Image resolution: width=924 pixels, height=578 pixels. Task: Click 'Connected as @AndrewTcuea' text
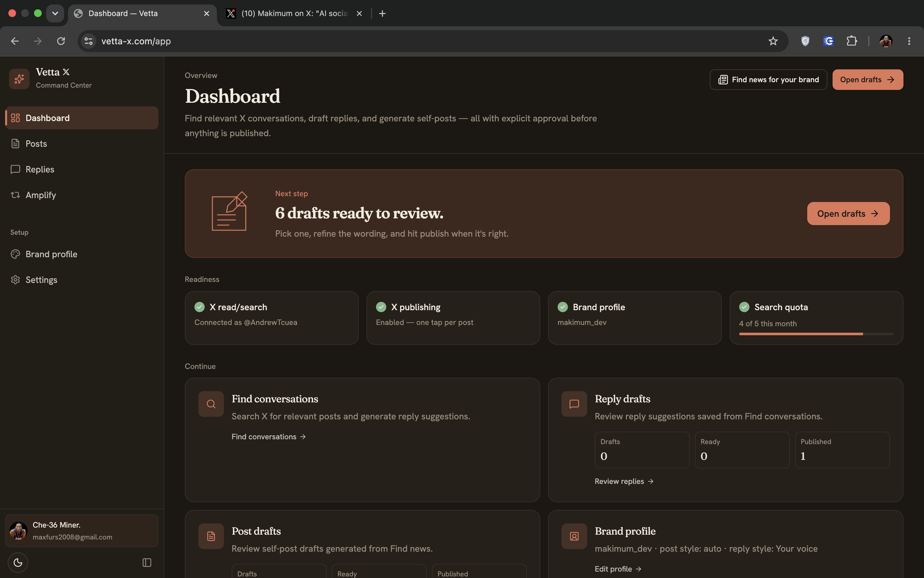pyautogui.click(x=245, y=322)
